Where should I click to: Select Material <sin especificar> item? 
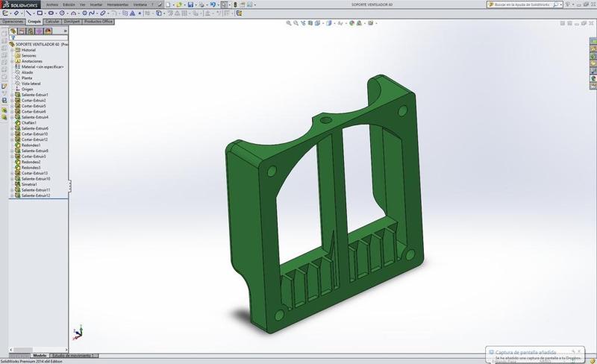tap(43, 66)
